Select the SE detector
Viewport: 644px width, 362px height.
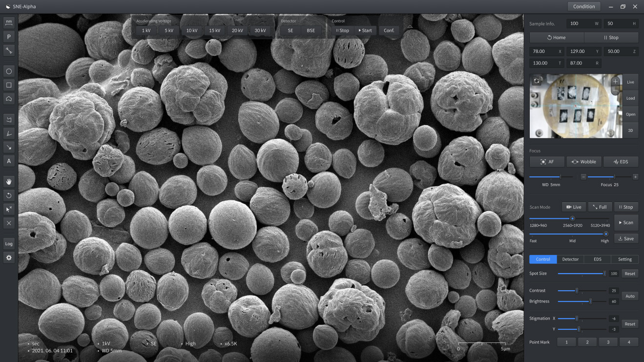[x=291, y=30]
